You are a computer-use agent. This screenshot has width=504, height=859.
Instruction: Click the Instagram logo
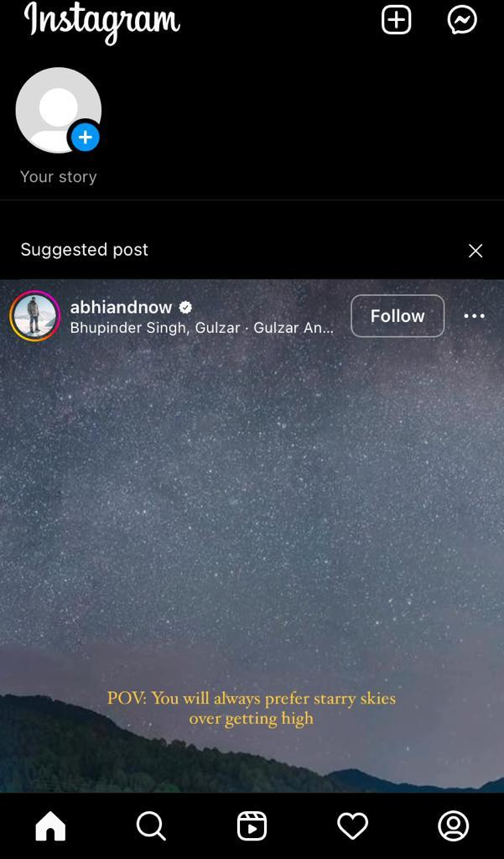[x=102, y=21]
